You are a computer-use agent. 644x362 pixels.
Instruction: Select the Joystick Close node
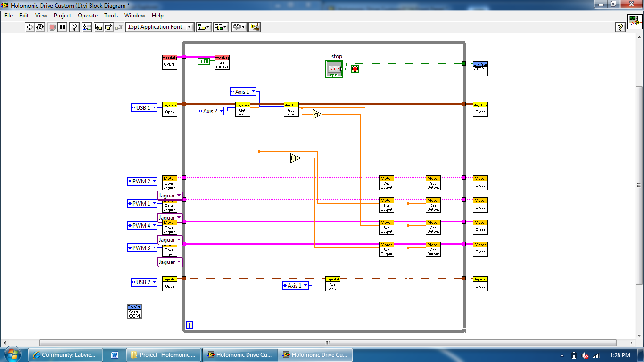(x=480, y=109)
